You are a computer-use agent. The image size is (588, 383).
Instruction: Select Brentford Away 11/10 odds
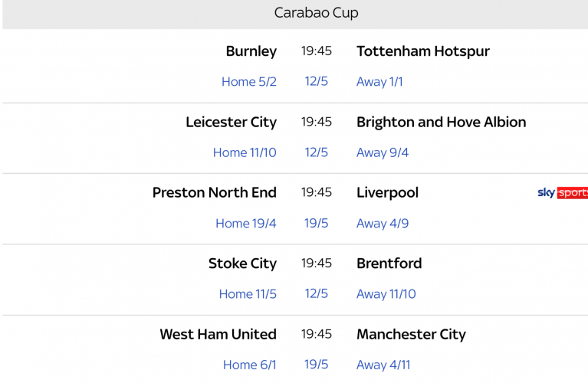pos(386,294)
